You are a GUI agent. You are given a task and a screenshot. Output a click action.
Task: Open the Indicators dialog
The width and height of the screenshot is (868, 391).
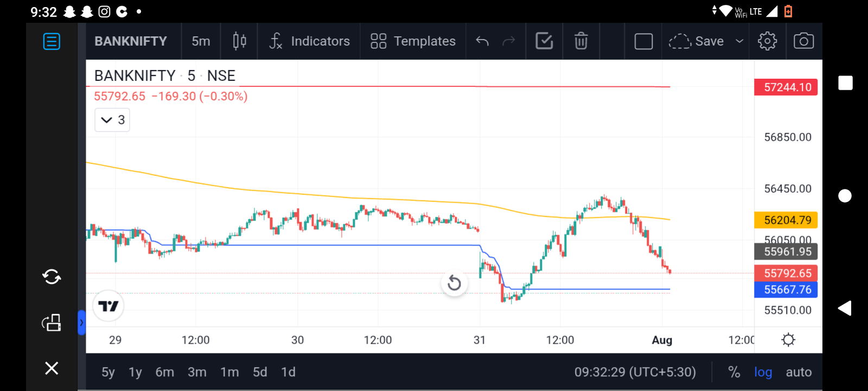[309, 41]
